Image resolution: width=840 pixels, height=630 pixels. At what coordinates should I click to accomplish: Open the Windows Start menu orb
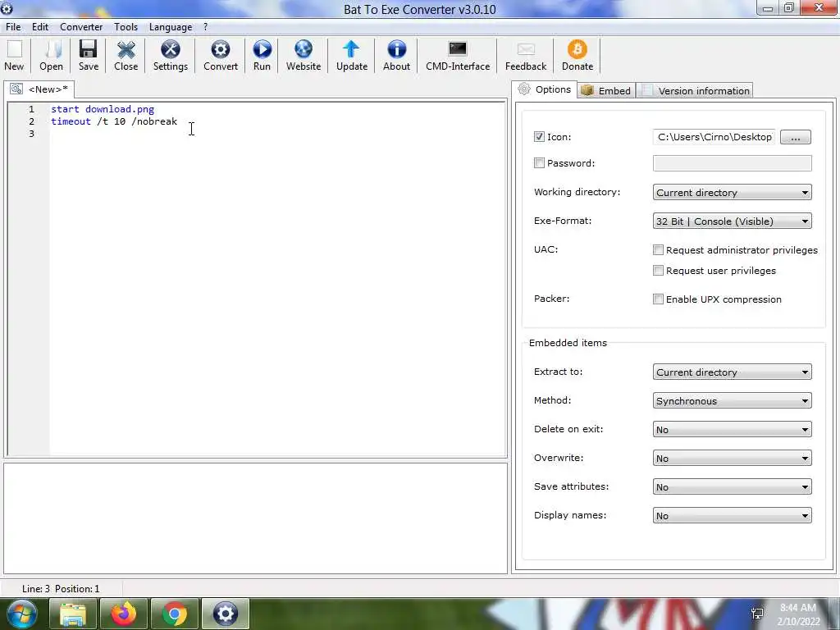(21, 614)
